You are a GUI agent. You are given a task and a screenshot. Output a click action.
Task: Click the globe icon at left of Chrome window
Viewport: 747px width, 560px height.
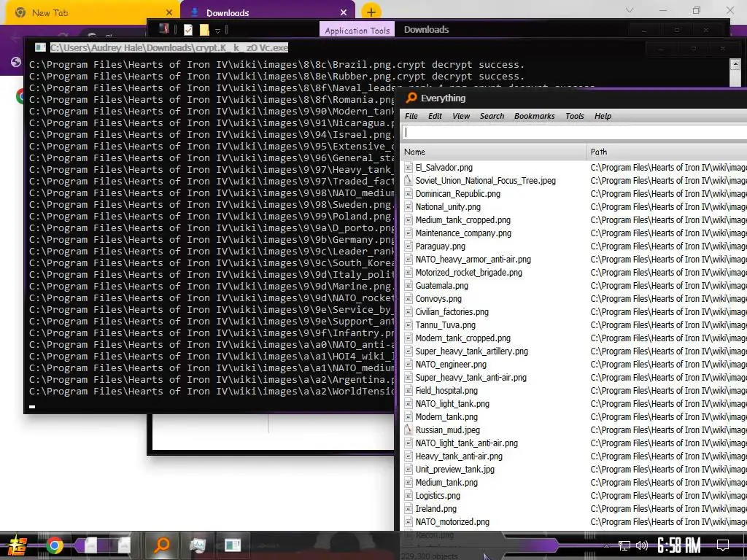[16, 62]
